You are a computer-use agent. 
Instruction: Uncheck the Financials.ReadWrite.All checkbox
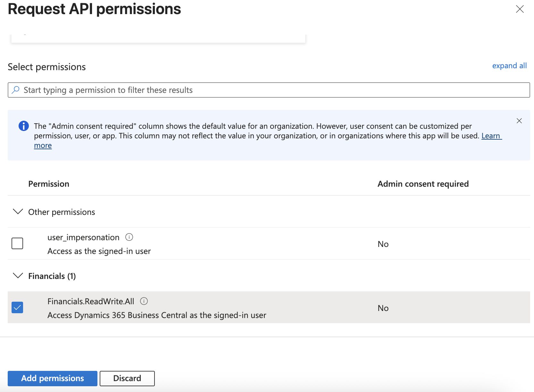click(17, 307)
